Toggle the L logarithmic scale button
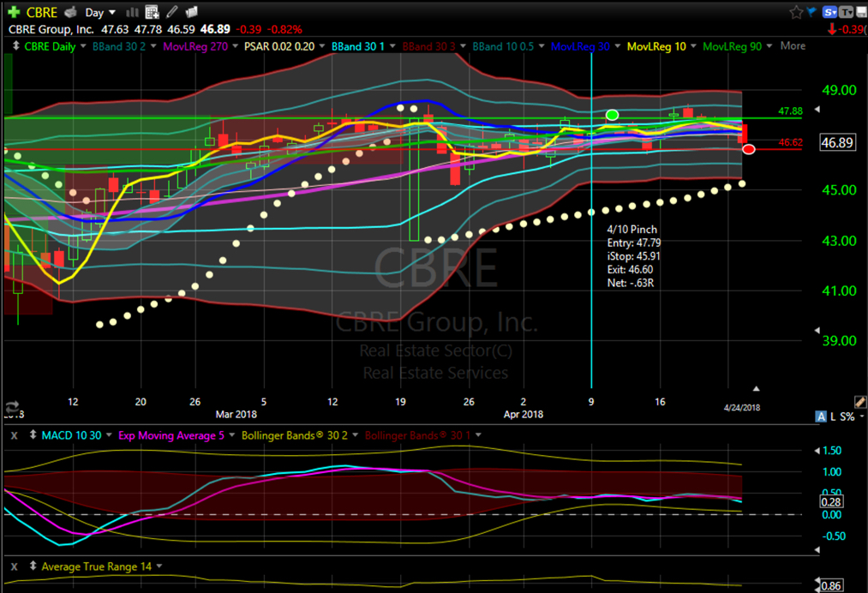 click(x=833, y=416)
